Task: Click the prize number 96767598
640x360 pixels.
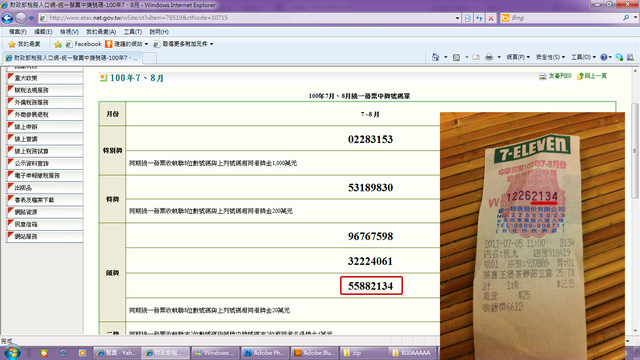Action: click(x=370, y=236)
